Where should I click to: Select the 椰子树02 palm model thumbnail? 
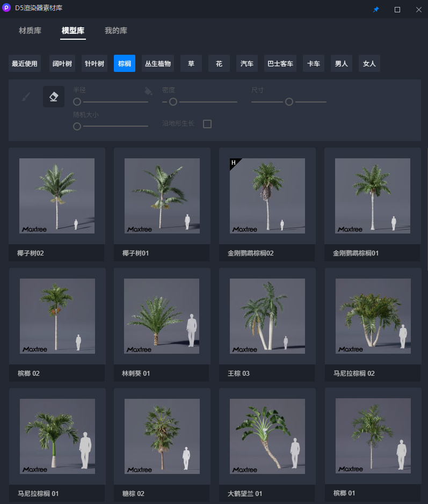tap(57, 196)
